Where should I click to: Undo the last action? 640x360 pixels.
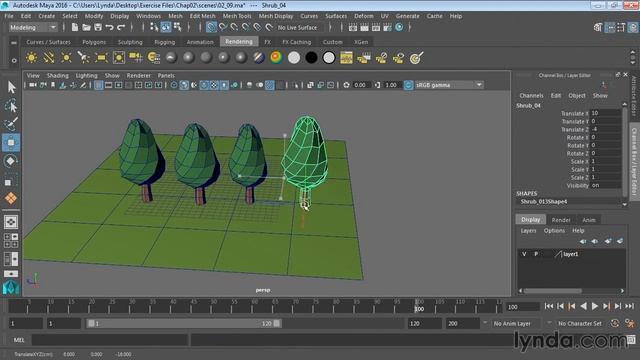pos(109,27)
